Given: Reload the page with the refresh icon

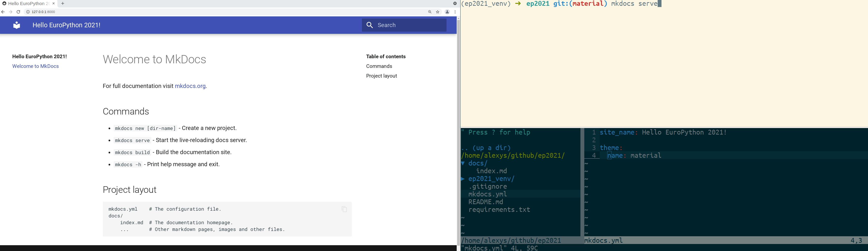Looking at the screenshot, I should point(18,11).
